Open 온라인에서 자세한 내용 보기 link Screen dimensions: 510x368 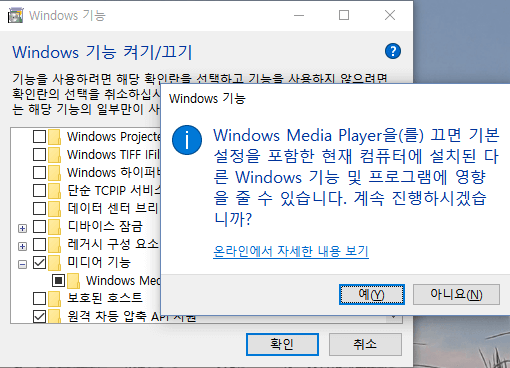[x=291, y=251]
